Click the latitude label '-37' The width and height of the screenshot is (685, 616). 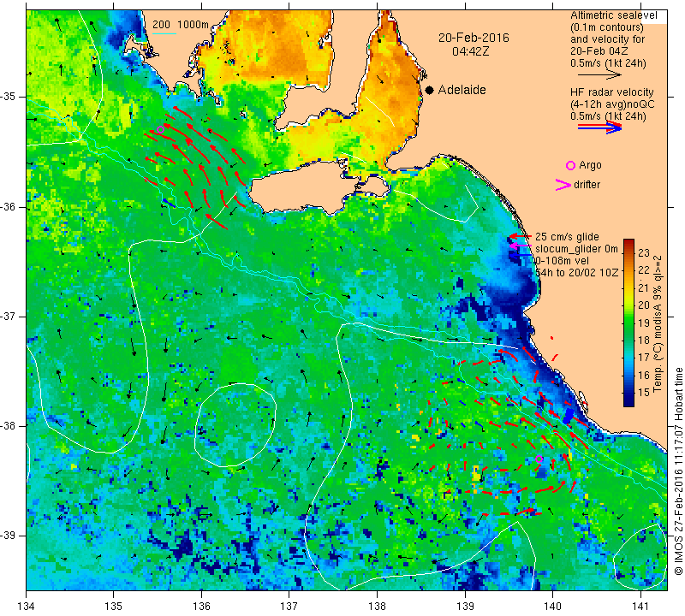tap(8, 316)
